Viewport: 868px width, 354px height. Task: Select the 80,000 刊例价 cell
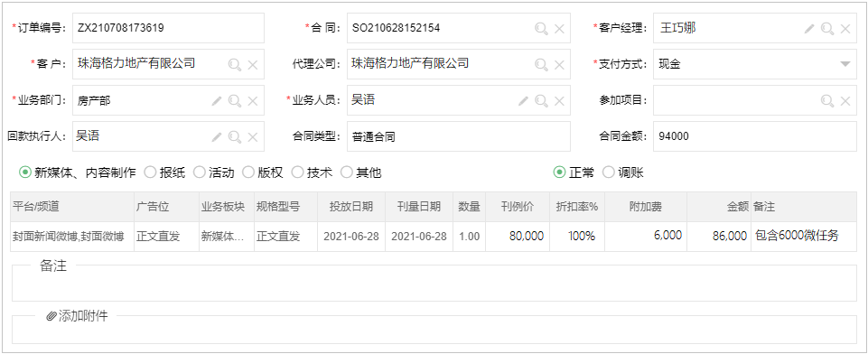(x=518, y=237)
